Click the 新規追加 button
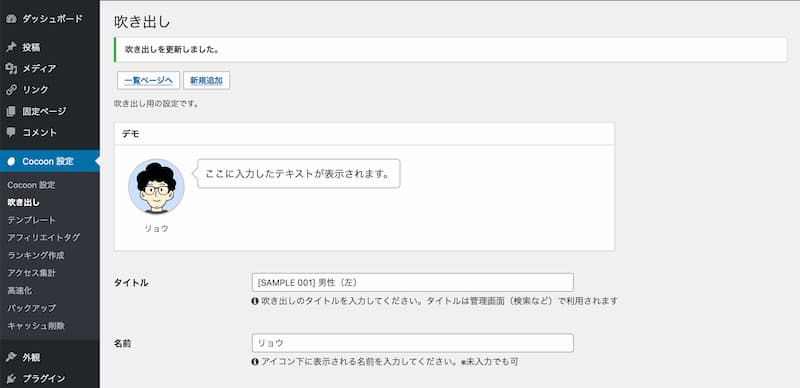800x388 pixels. click(x=207, y=81)
